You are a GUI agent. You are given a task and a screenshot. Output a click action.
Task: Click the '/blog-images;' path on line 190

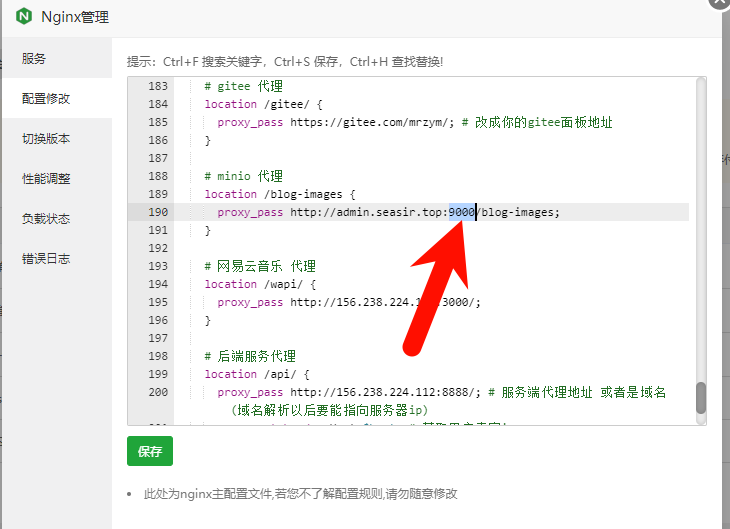[518, 212]
